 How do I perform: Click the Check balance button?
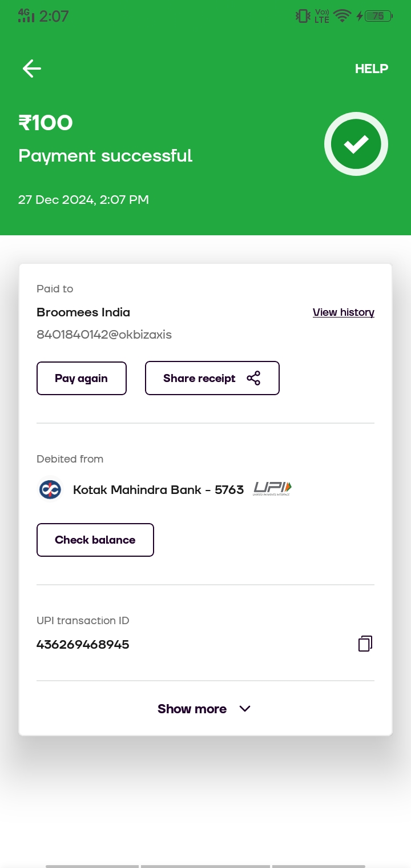tap(95, 540)
